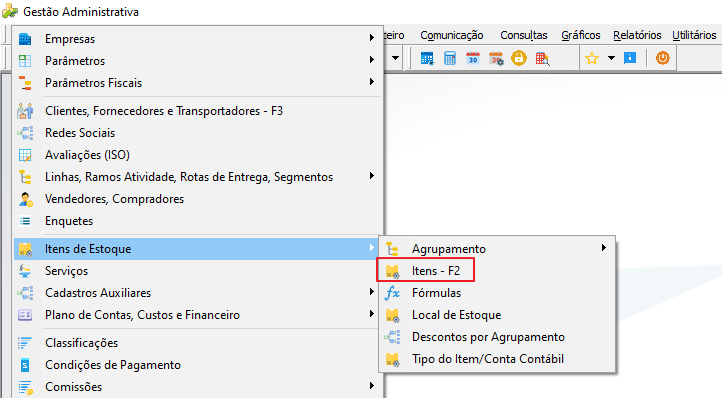The width and height of the screenshot is (722, 398).
Task: Click the Enquetes list icon
Action: coord(25,221)
